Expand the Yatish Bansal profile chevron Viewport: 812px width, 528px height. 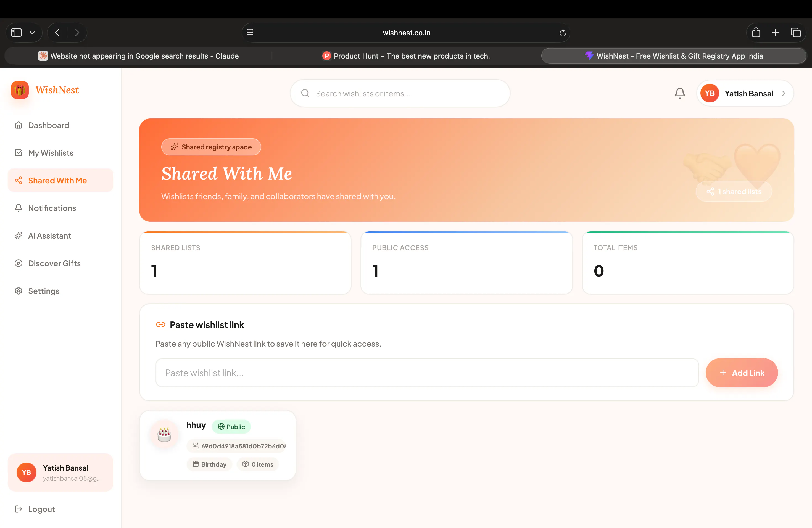(x=784, y=93)
